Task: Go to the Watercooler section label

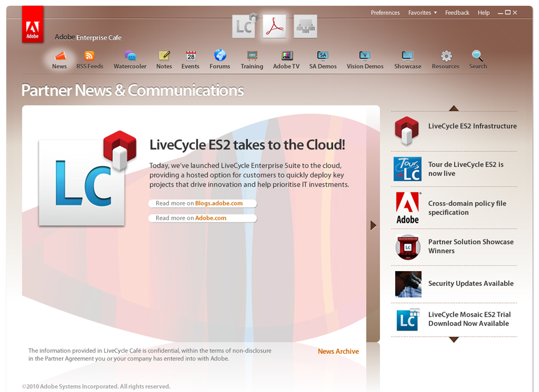Action: (x=130, y=66)
